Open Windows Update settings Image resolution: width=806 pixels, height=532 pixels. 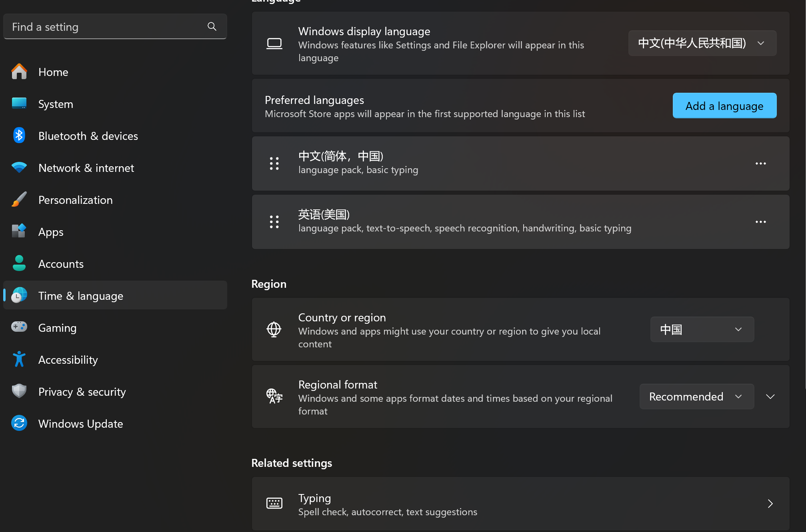tap(115, 424)
